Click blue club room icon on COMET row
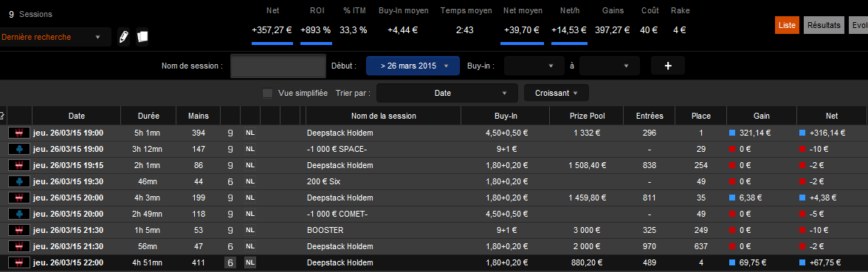The width and height of the screenshot is (868, 272). pyautogui.click(x=18, y=214)
